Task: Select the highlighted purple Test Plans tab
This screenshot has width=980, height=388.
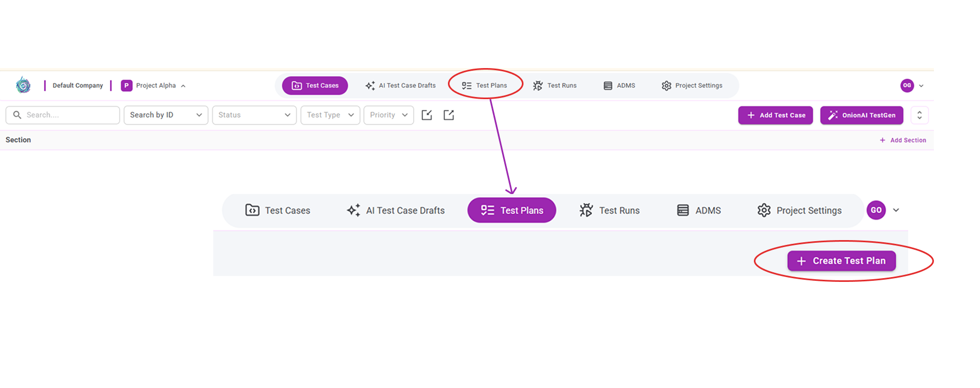Action: [x=512, y=210]
